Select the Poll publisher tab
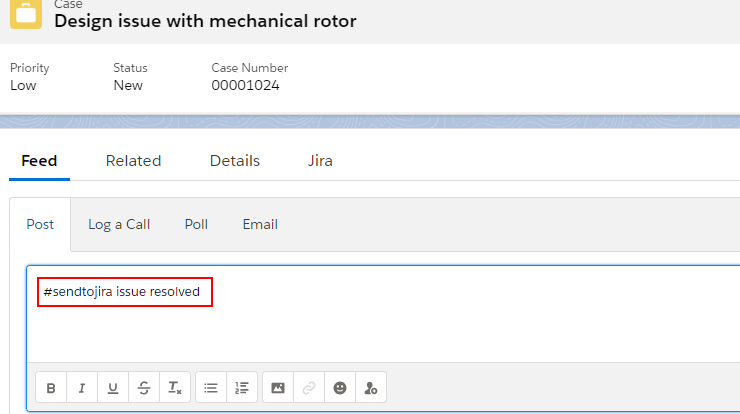Viewport: 740px width, 414px height. (x=196, y=224)
